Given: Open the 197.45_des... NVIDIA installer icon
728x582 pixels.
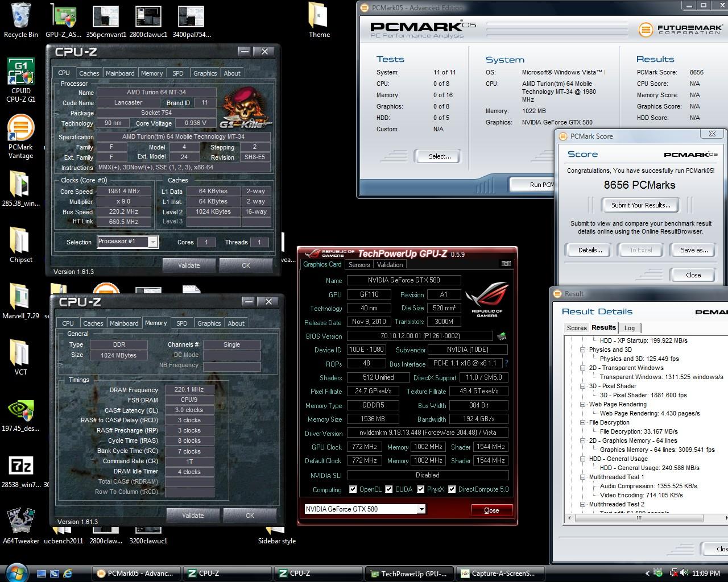Looking at the screenshot, I should click(20, 417).
